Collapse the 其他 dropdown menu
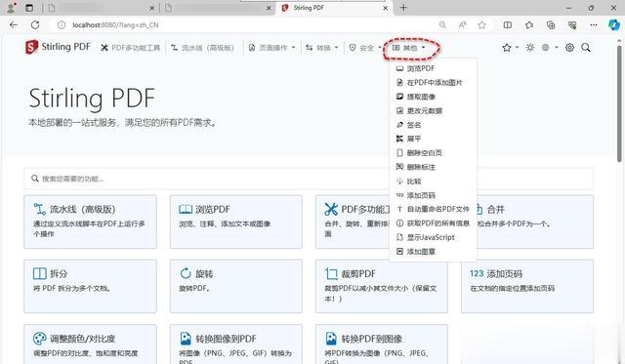 click(x=409, y=48)
